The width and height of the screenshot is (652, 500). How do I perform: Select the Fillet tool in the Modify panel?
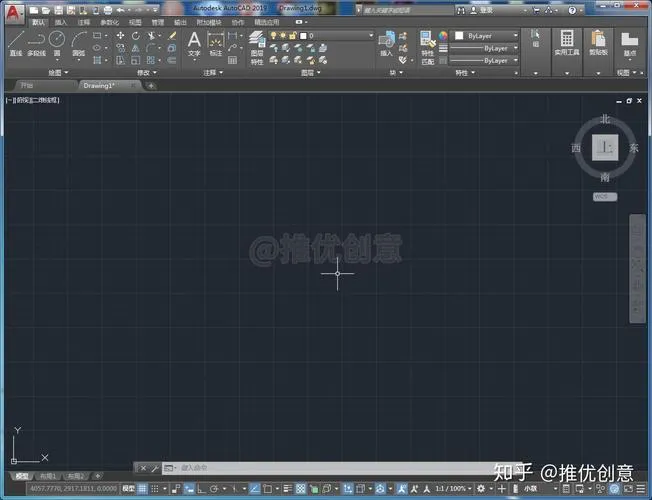(x=151, y=48)
